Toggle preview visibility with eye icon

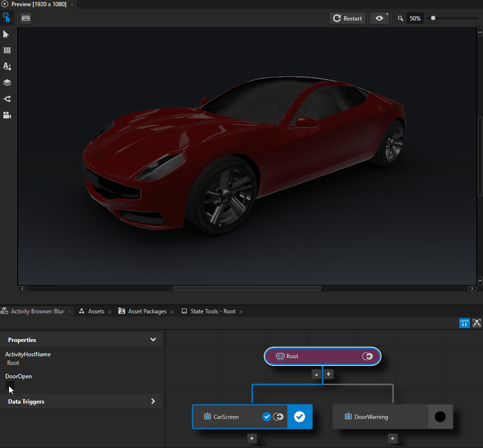click(379, 18)
